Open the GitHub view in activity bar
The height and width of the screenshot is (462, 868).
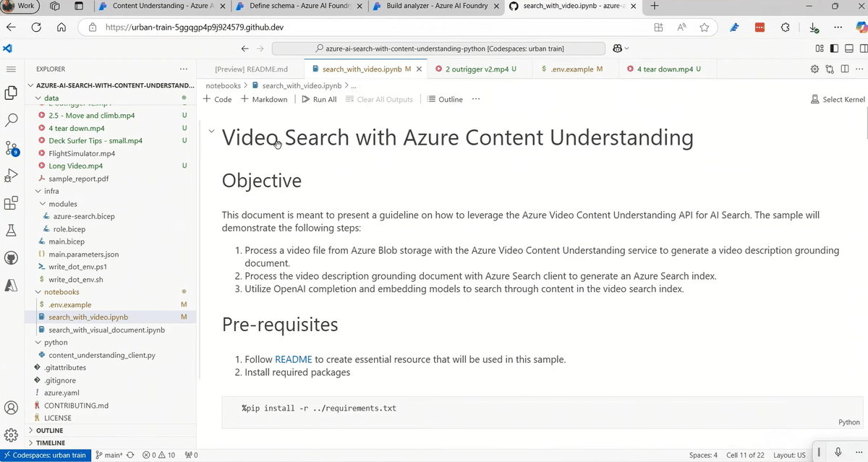(11, 258)
